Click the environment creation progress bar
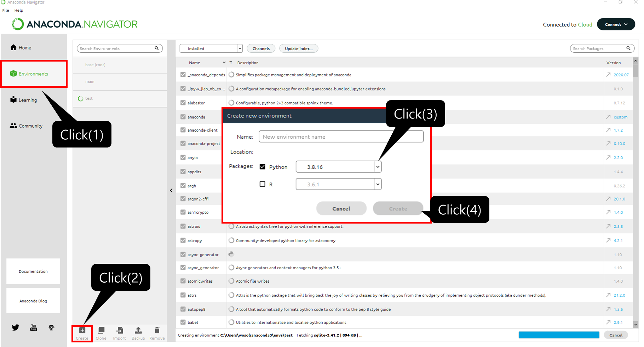This screenshot has width=644, height=347. point(559,335)
